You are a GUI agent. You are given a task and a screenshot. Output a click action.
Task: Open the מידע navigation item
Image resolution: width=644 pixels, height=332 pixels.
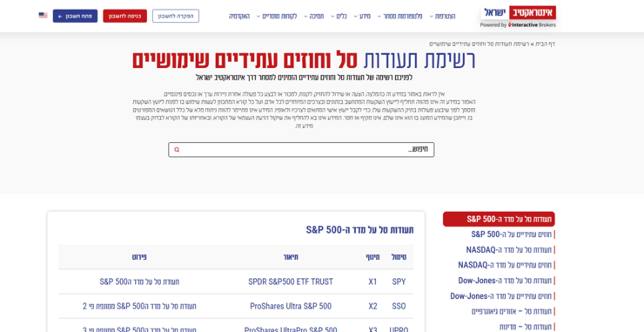(366, 17)
